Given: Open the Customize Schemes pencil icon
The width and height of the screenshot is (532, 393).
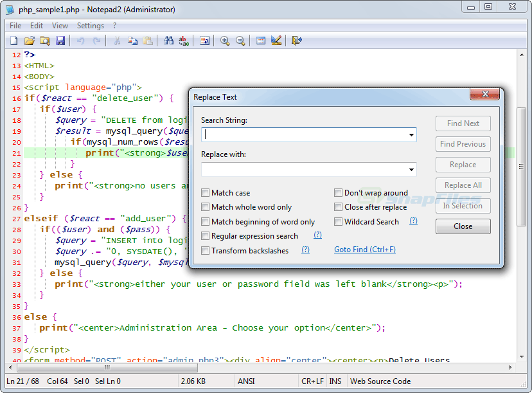Looking at the screenshot, I should pos(276,41).
